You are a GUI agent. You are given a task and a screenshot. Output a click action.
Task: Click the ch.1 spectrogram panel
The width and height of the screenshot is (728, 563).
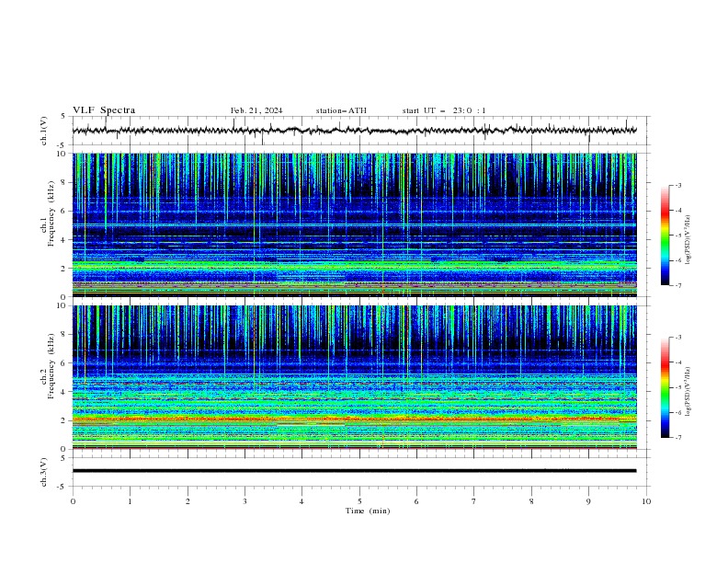[354, 224]
